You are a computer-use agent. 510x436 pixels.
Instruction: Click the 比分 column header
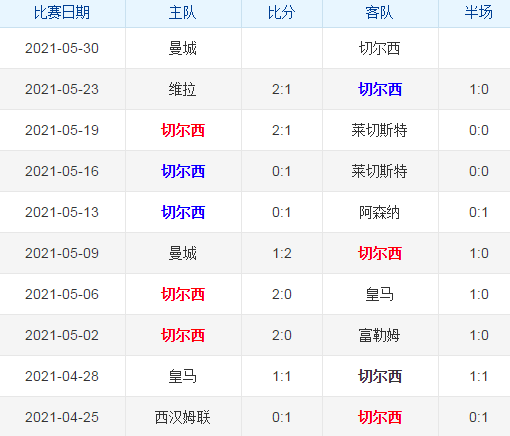[281, 13]
